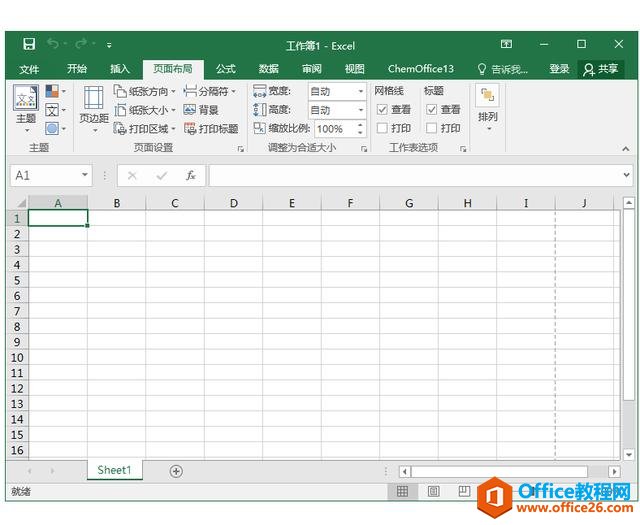The width and height of the screenshot is (640, 525).
Task: Open the 文件 (File) tab
Action: click(29, 69)
